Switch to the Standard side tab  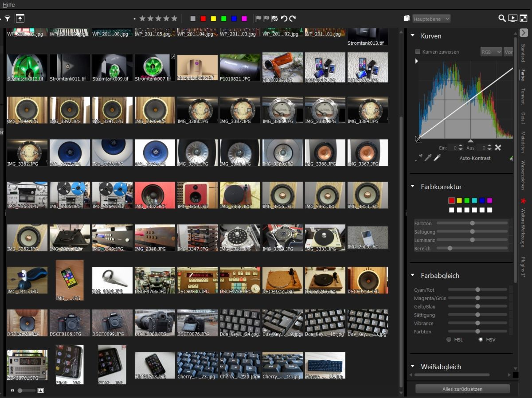[523, 52]
